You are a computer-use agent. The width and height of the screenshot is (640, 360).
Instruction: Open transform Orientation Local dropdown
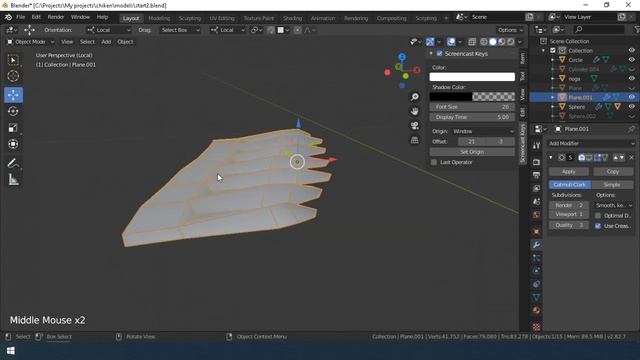tap(109, 30)
